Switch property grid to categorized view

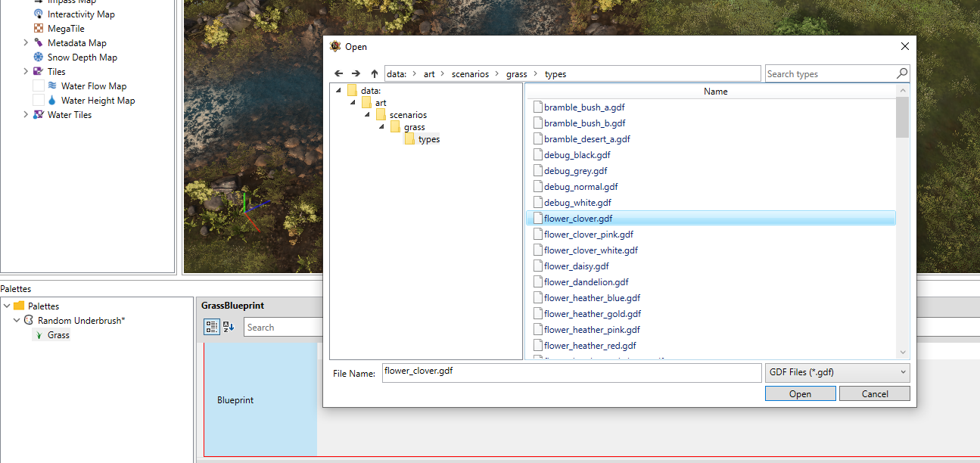click(212, 327)
